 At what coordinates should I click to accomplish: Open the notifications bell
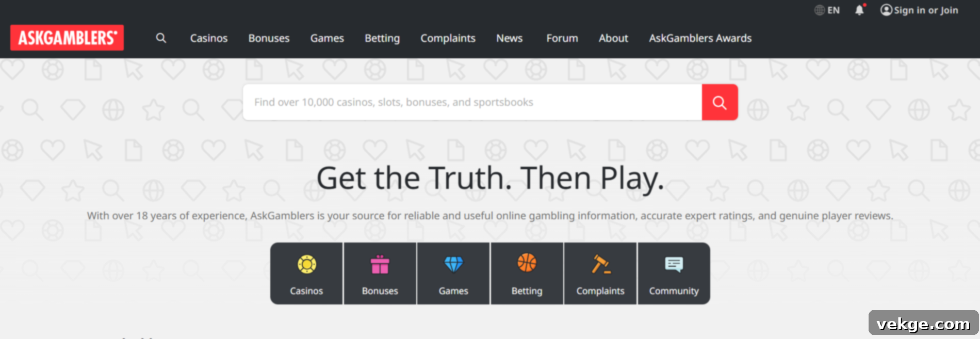pos(859,10)
